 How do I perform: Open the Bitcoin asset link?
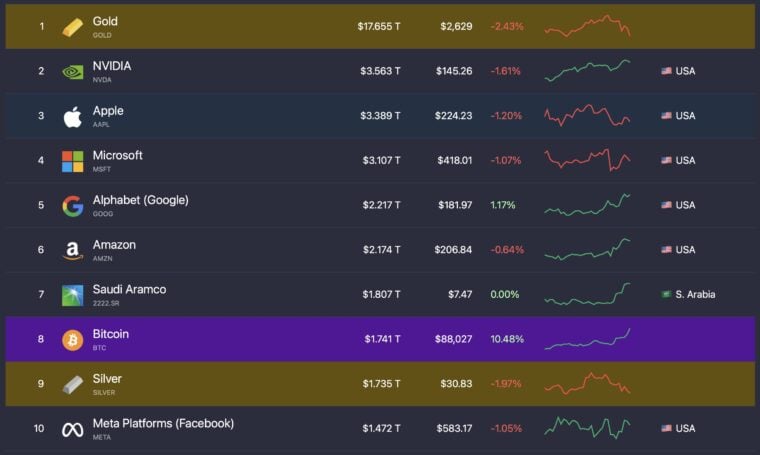(111, 334)
